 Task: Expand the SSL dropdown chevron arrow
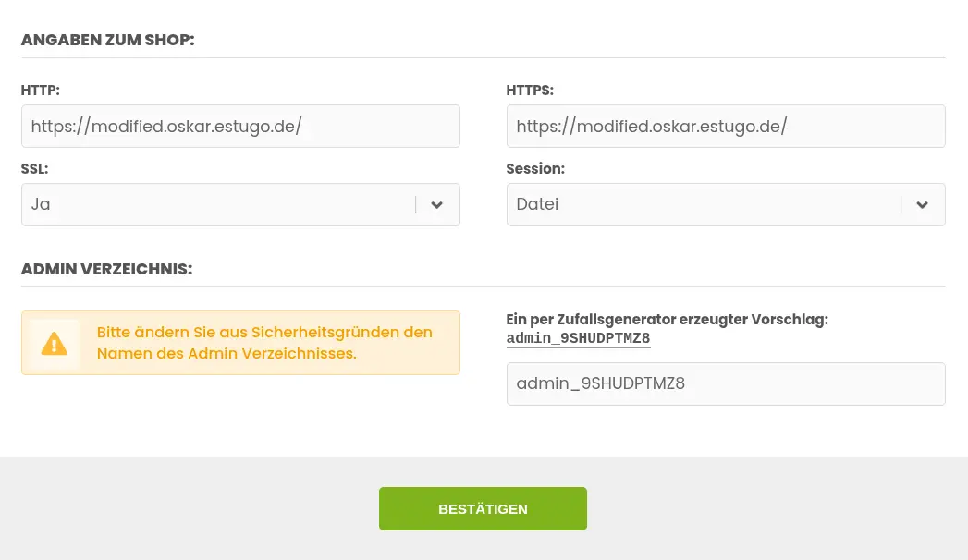pyautogui.click(x=437, y=205)
